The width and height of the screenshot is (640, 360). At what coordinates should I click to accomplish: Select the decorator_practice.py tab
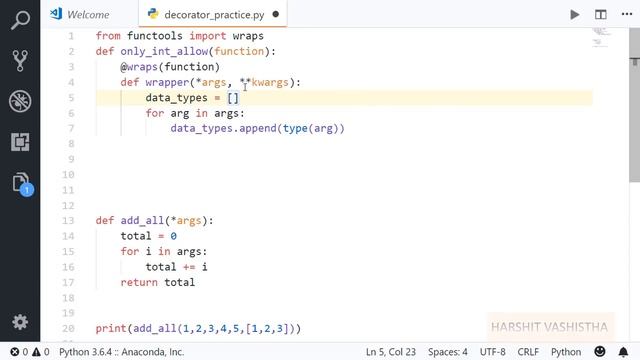[x=213, y=15]
